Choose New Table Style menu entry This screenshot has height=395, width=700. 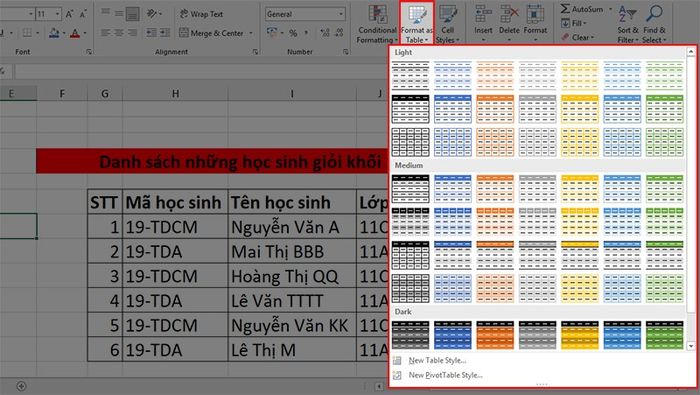click(x=437, y=361)
